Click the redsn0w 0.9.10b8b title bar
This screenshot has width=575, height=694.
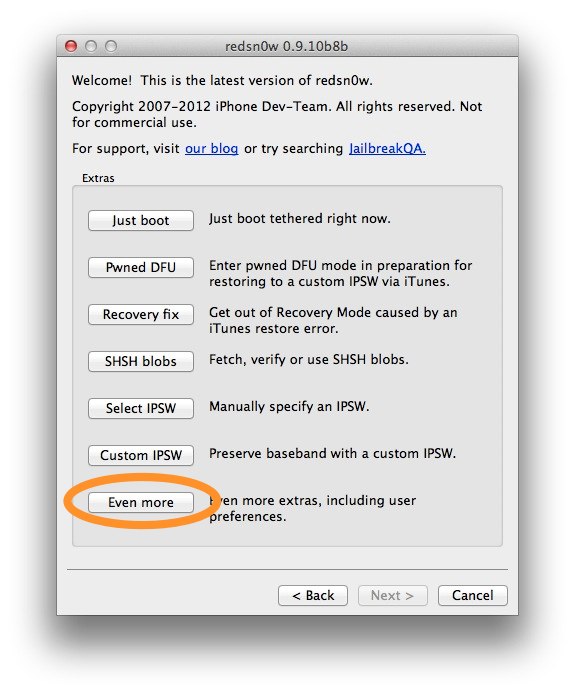coord(287,46)
